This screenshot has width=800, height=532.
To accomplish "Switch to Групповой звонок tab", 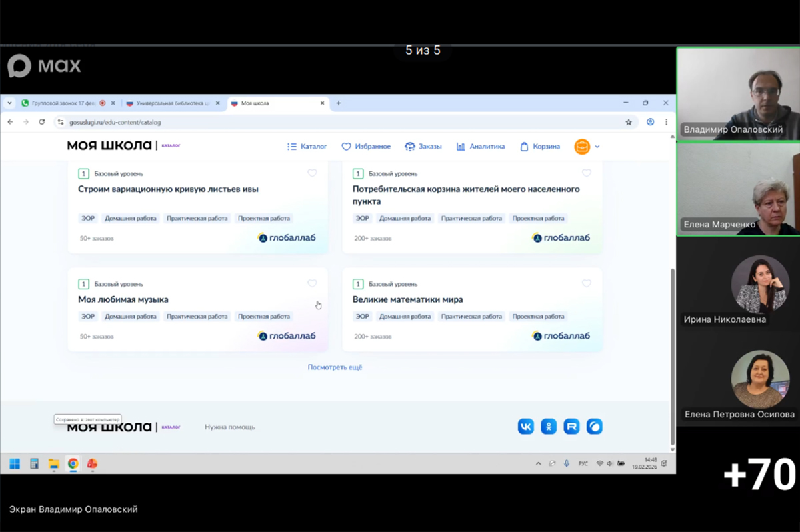I will 63,103.
